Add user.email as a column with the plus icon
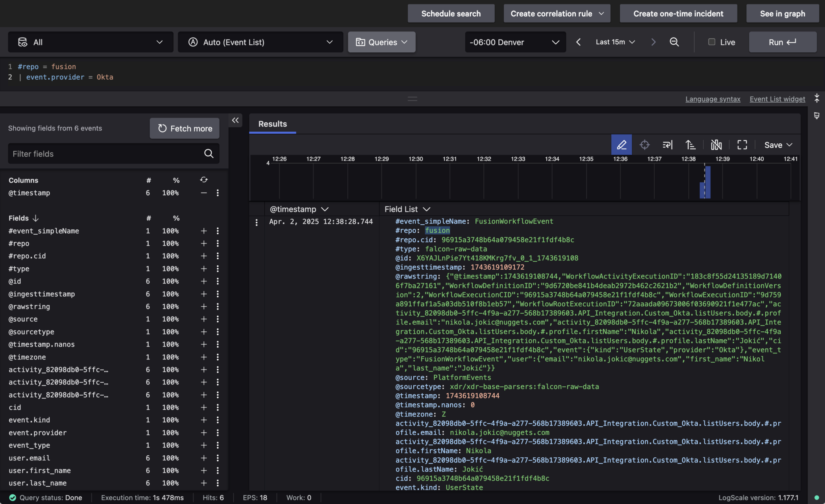The height and width of the screenshot is (504, 825). (x=203, y=458)
